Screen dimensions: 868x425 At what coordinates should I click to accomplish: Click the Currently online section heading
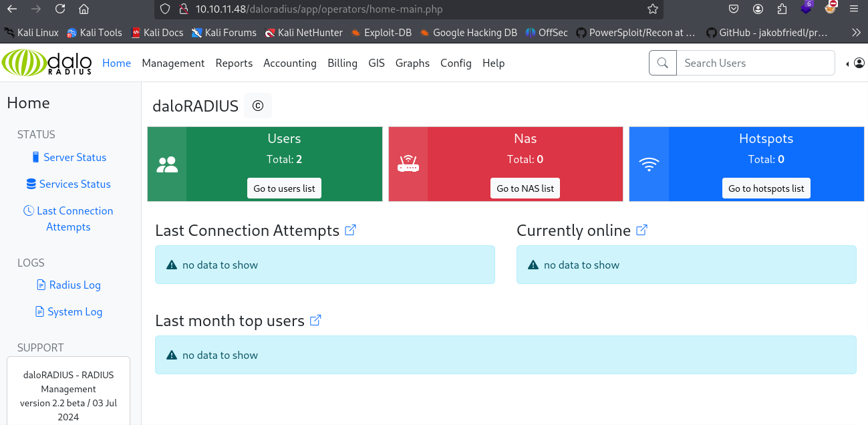coord(573,231)
